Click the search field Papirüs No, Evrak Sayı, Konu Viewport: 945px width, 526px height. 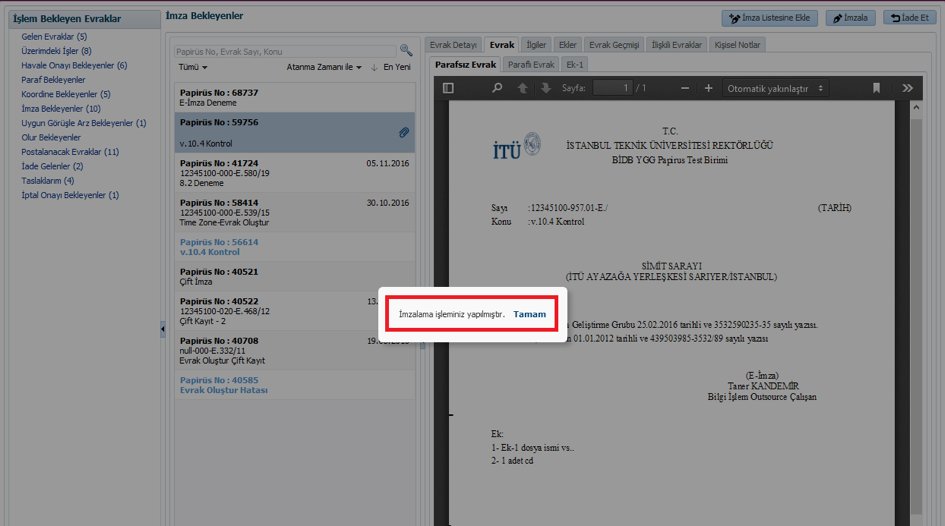(x=285, y=52)
